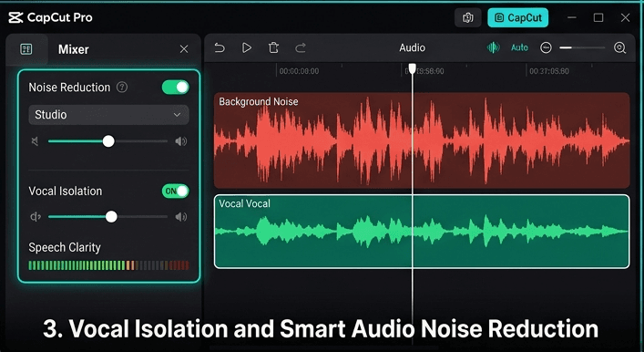Screen dimensions: 644x352
Task: Open the Studio preset dropdown
Action: (x=108, y=115)
